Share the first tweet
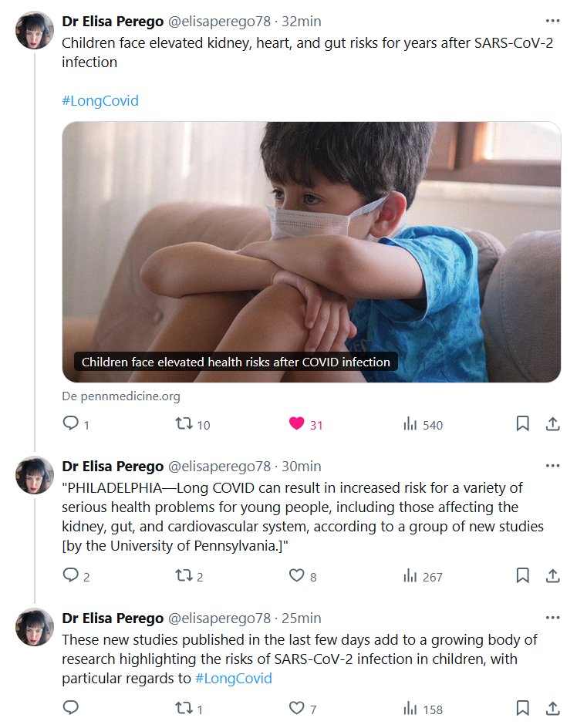 coord(552,424)
